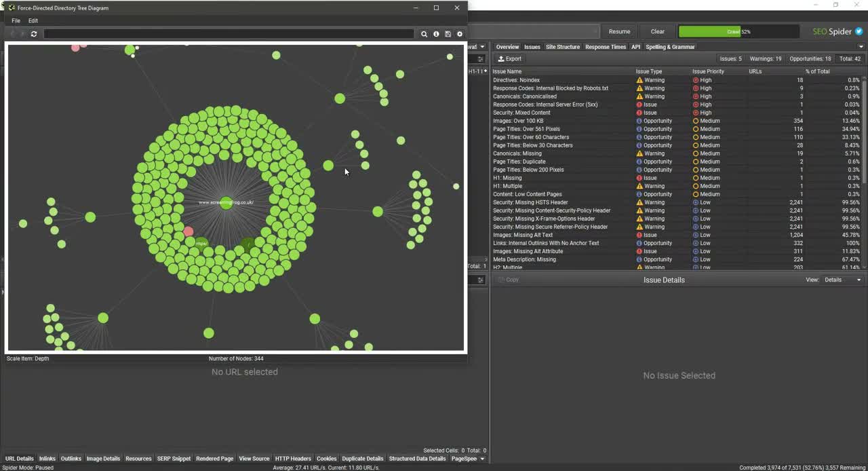Click the filter sliders icon below the tab dropdown
Screen dimensions: 868x471
[x=480, y=59]
